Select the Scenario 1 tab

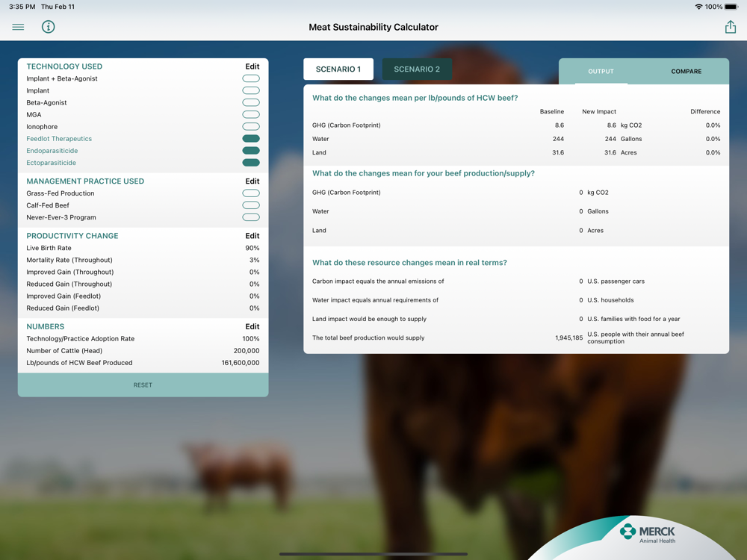[x=338, y=69]
